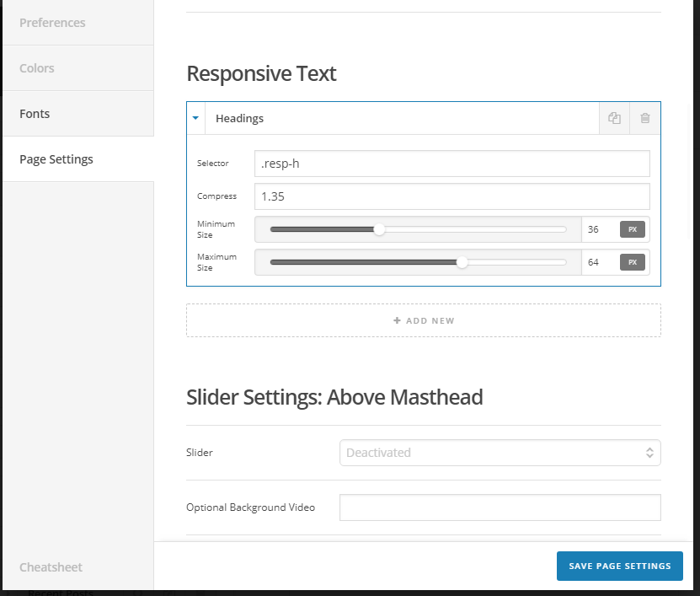This screenshot has height=596, width=700.
Task: Delete the Headings item using trash icon
Action: pyautogui.click(x=645, y=118)
